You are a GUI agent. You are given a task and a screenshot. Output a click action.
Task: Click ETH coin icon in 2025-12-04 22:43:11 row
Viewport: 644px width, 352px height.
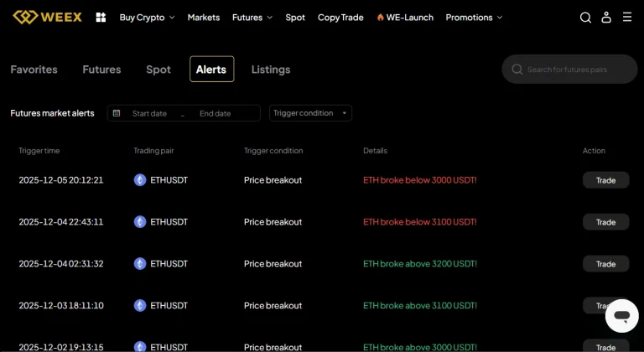click(140, 222)
